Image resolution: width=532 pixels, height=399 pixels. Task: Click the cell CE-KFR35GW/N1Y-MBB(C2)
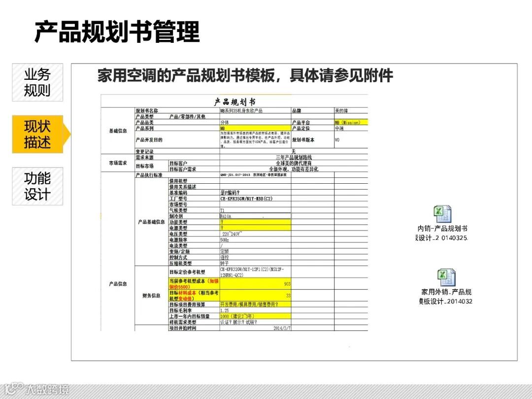point(255,199)
